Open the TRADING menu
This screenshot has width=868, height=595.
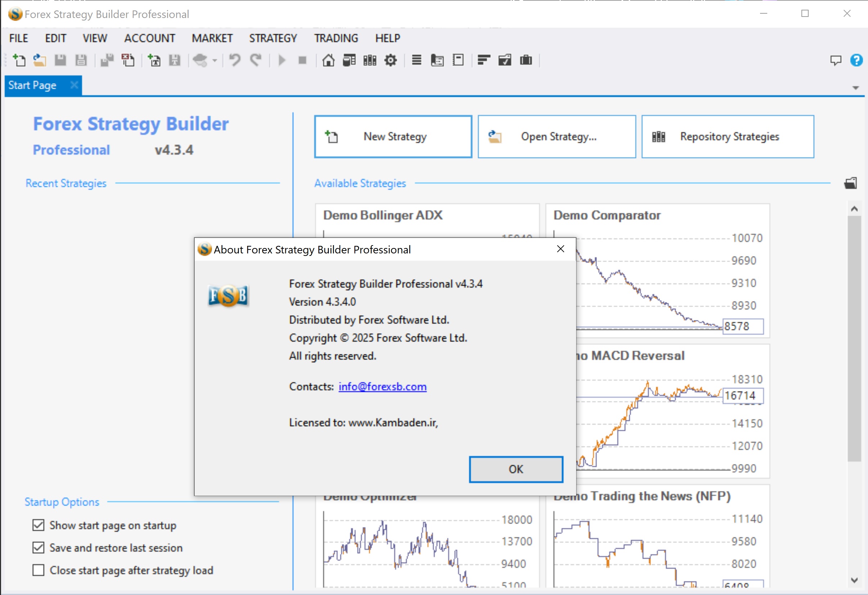click(336, 38)
